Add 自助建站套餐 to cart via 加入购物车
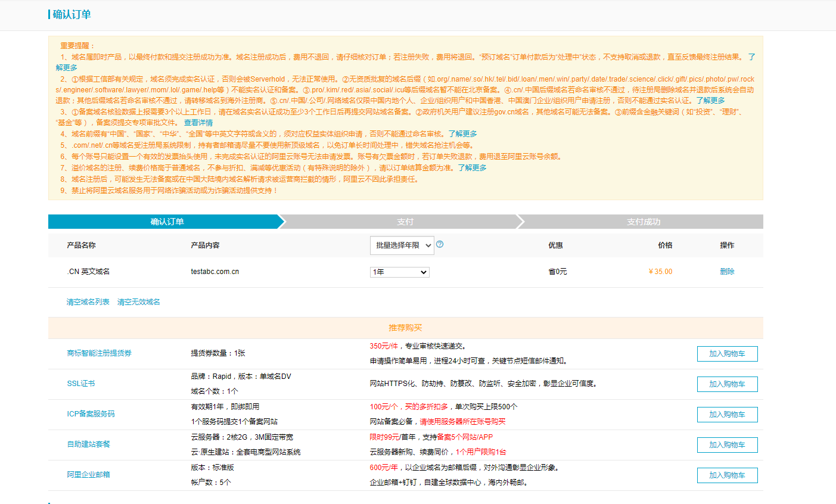Viewport: 836px width, 504px height. pyautogui.click(x=728, y=445)
